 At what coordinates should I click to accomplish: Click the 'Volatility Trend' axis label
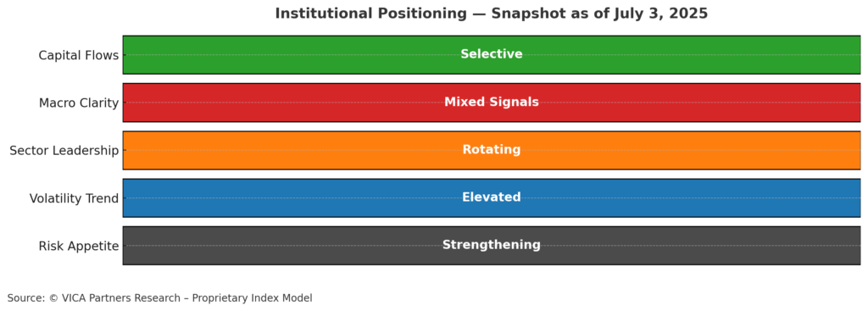(x=75, y=198)
